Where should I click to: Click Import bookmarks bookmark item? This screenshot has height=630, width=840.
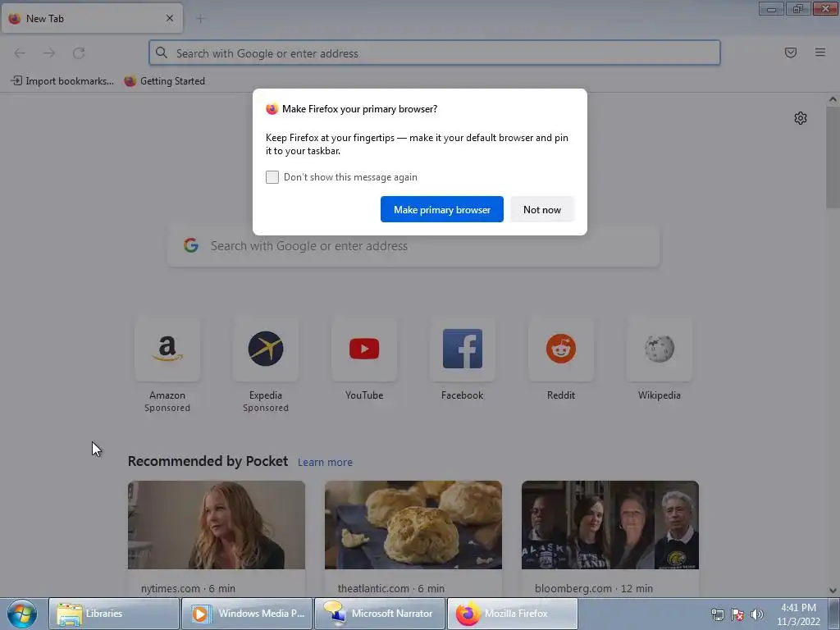click(x=62, y=81)
